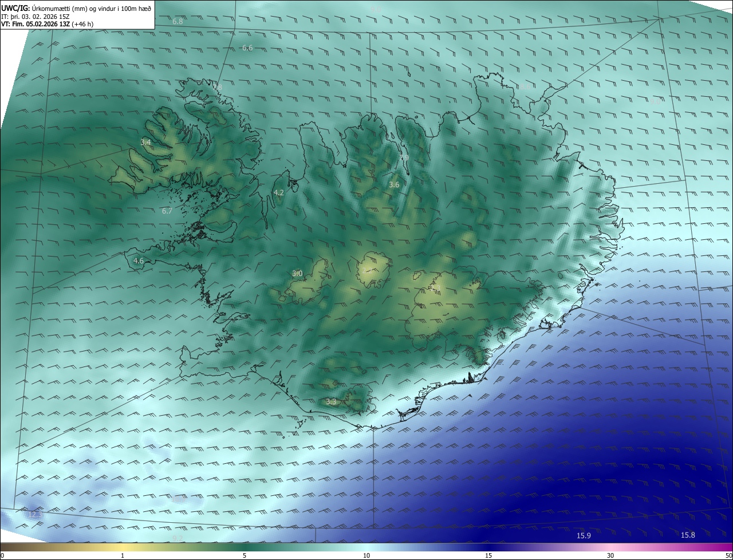Click the 12.3 value label
The width and height of the screenshot is (733, 560).
36,515
